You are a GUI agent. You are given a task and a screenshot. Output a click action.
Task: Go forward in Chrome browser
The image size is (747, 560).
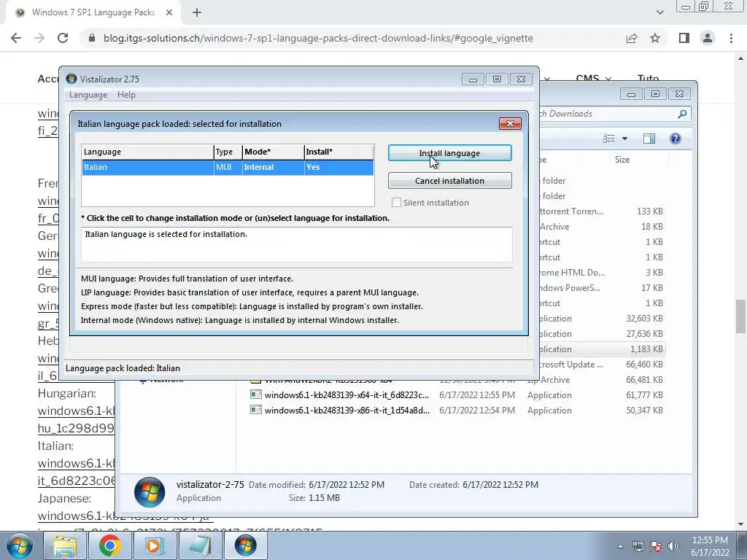(x=39, y=38)
